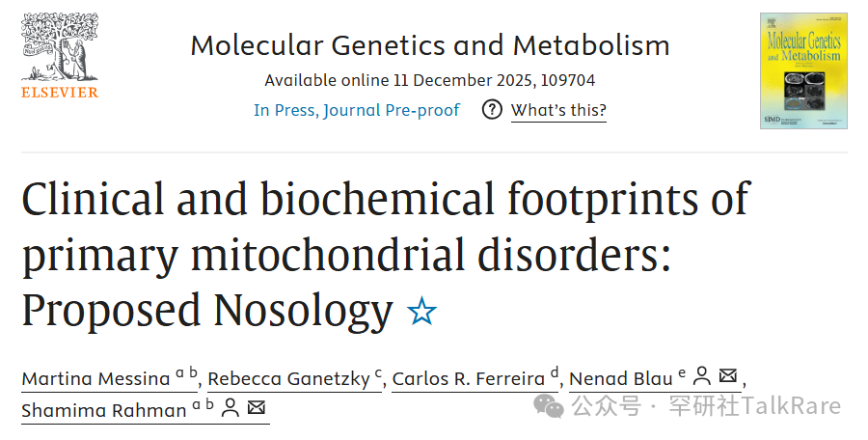
Task: Click the person icon beside Nenad Blau
Action: point(703,376)
